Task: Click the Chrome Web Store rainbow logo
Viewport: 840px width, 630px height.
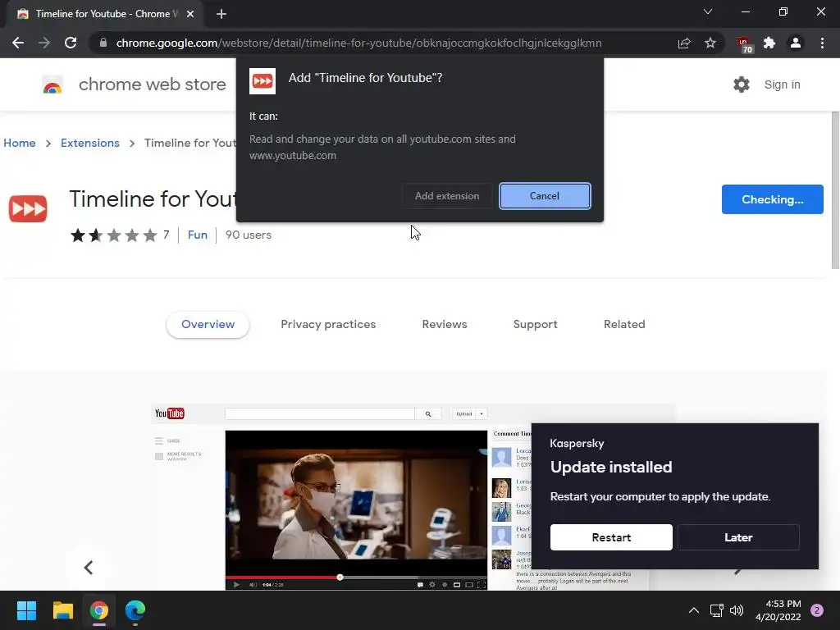Action: point(52,84)
